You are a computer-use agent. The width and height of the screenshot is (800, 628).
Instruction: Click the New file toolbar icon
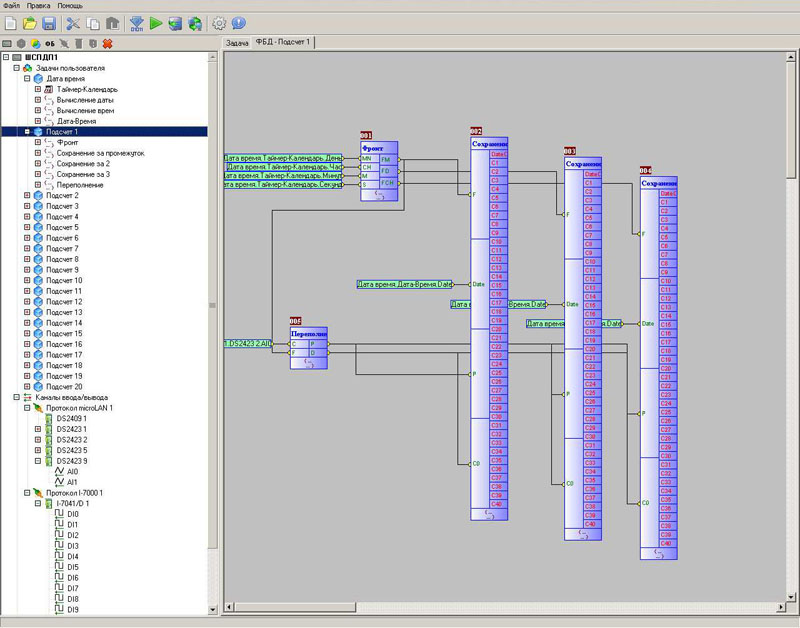click(11, 23)
